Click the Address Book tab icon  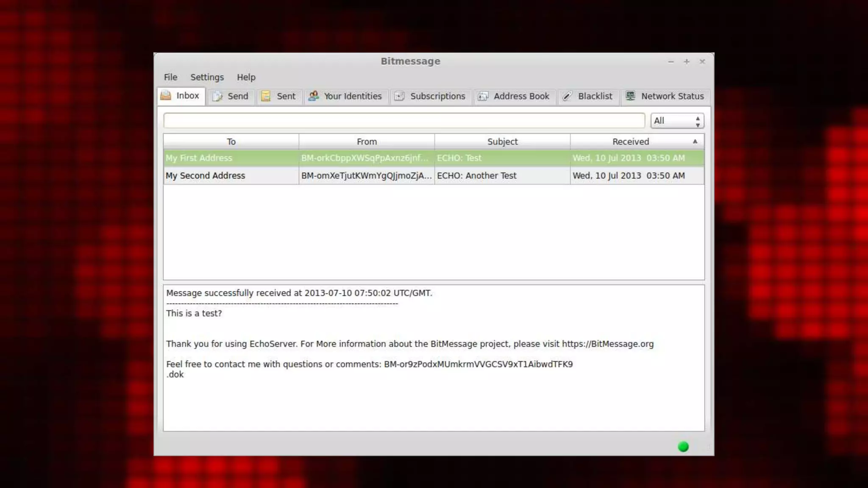483,97
